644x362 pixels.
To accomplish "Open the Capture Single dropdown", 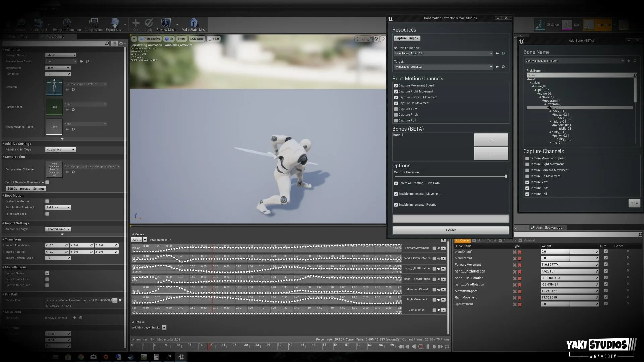I will pyautogui.click(x=407, y=38).
